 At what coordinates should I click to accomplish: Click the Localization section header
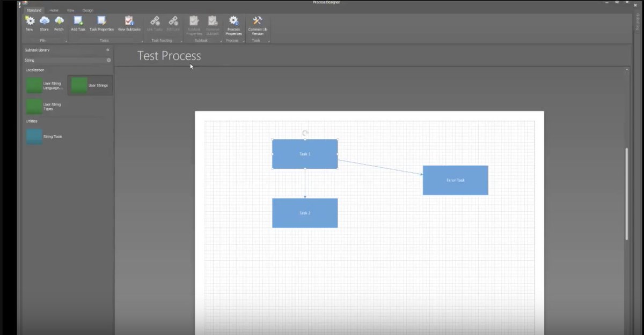pos(35,70)
